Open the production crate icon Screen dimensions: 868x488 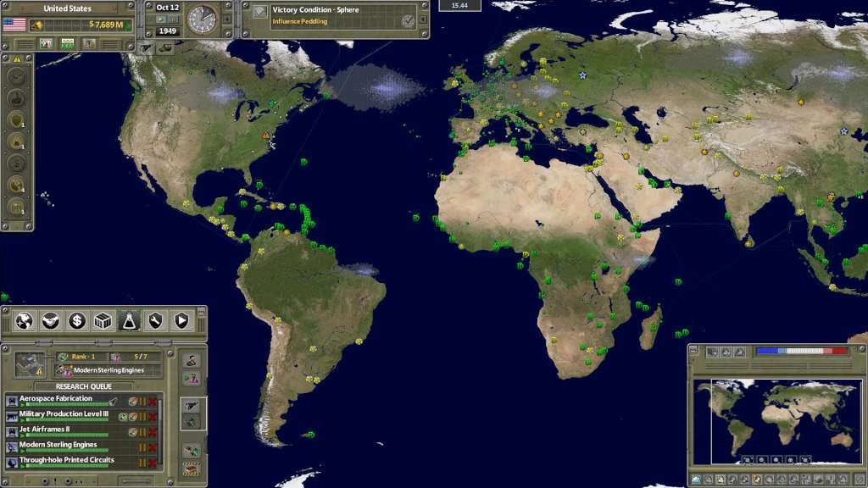click(x=103, y=320)
